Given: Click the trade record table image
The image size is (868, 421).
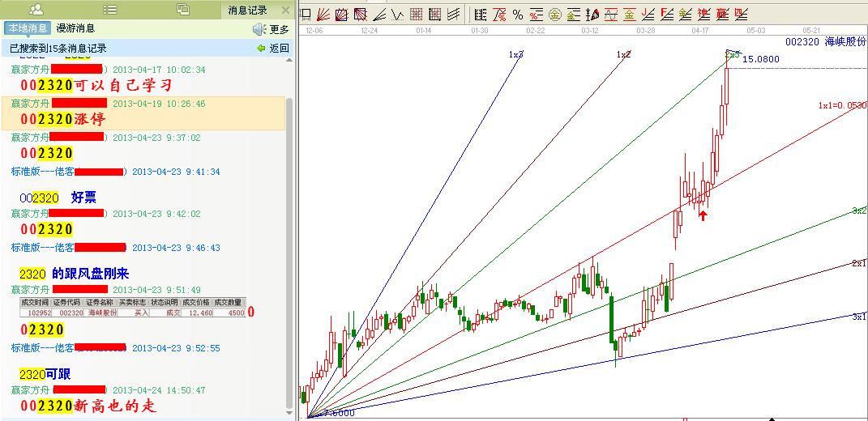Looking at the screenshot, I should pos(132,307).
